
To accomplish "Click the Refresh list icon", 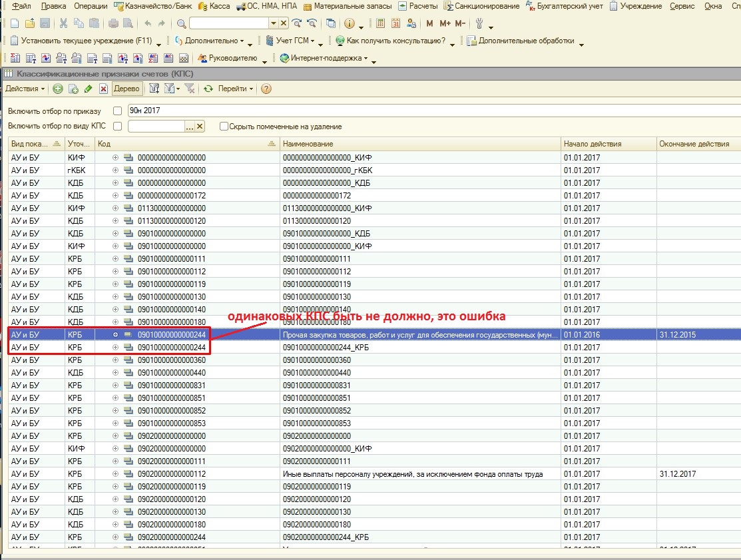I will point(208,89).
